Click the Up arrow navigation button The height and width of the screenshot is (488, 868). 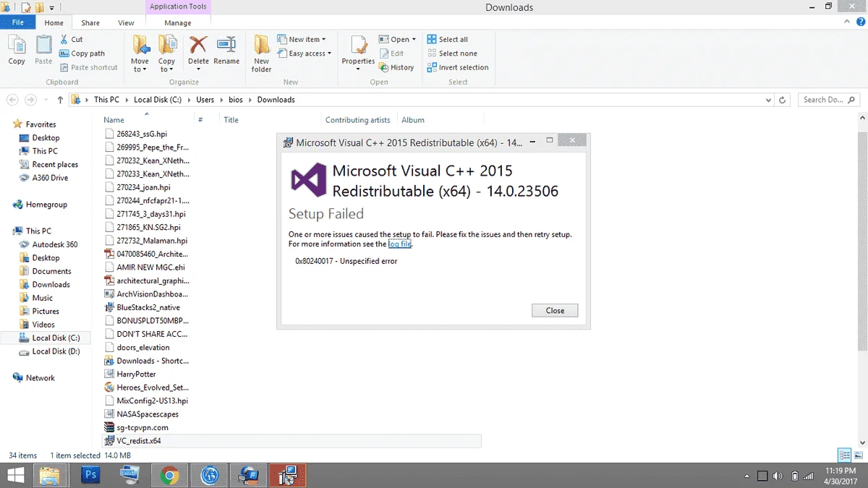(60, 100)
